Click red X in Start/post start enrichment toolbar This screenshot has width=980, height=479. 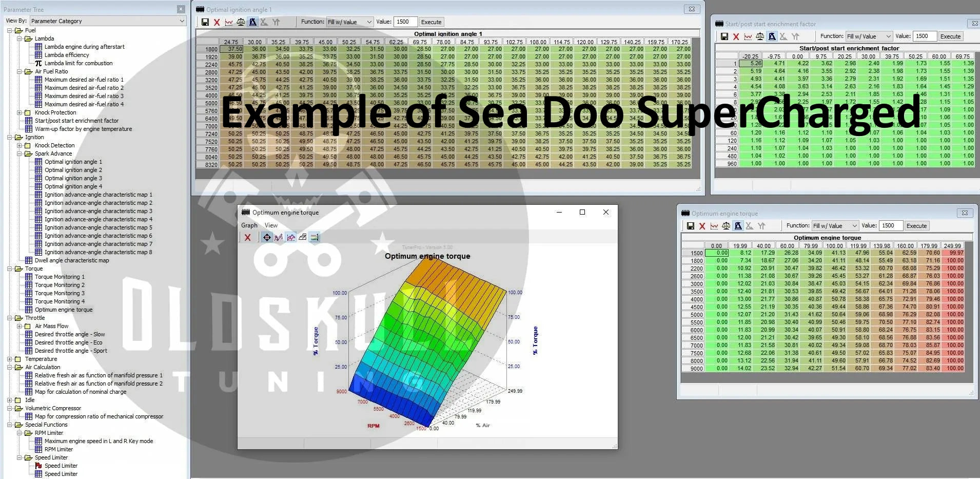pos(736,36)
